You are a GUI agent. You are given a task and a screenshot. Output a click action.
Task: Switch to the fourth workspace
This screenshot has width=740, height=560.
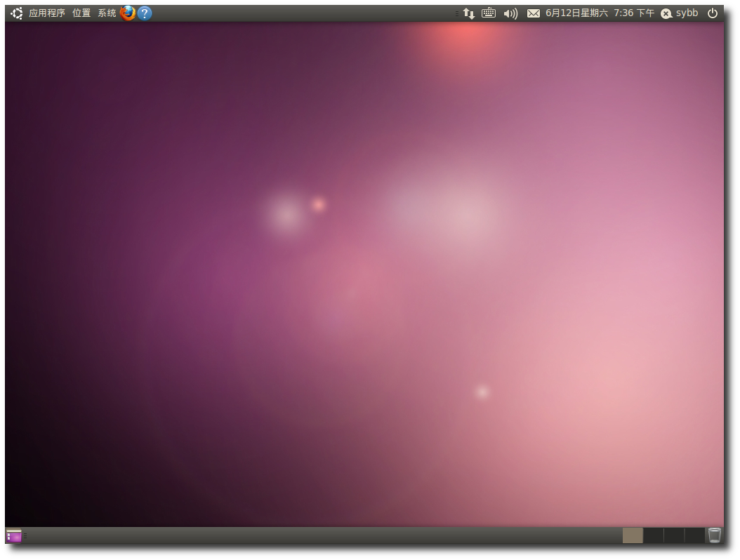coord(694,535)
